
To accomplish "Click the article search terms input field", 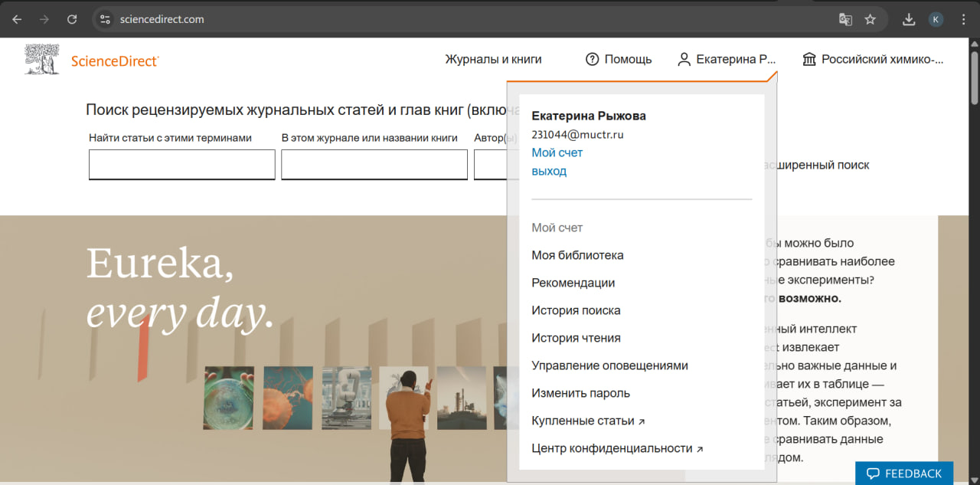I will pos(181,164).
